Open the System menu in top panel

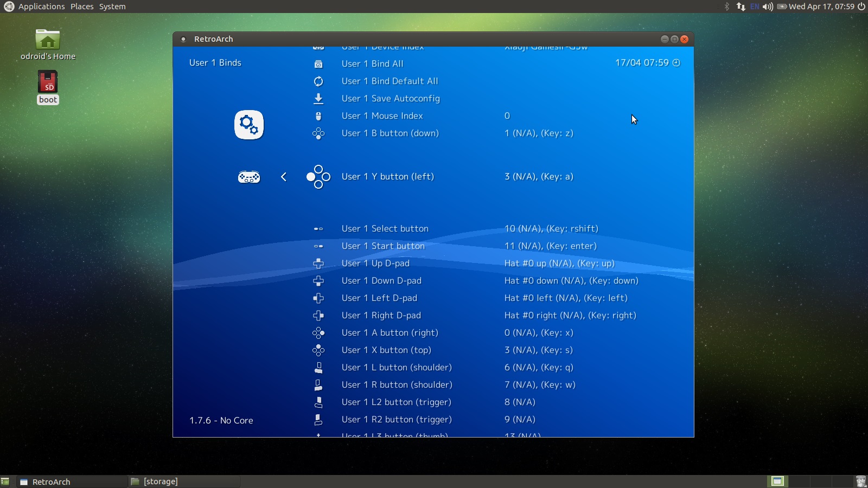(112, 7)
